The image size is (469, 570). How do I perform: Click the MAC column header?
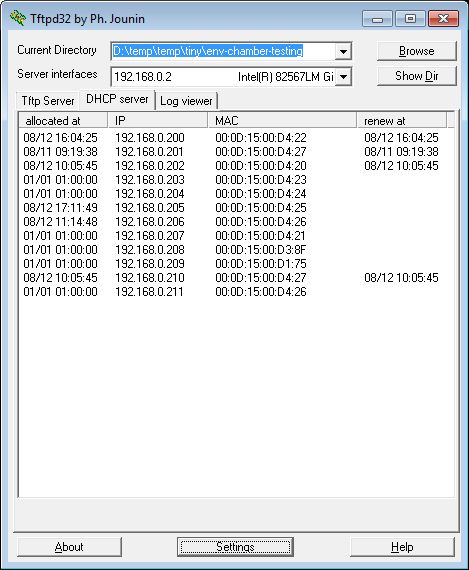tap(282, 120)
